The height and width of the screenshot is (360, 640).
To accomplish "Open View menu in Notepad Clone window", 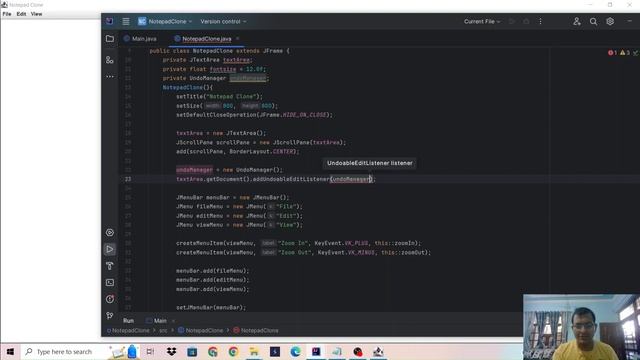I will pyautogui.click(x=36, y=14).
